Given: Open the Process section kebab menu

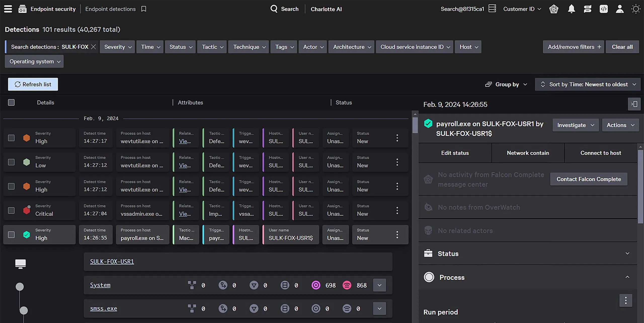Looking at the screenshot, I should pyautogui.click(x=626, y=300).
